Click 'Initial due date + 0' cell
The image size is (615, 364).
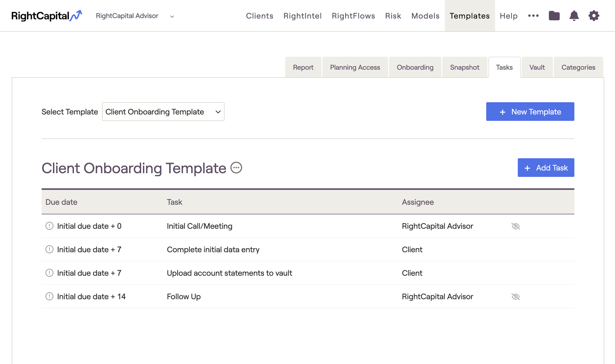pyautogui.click(x=89, y=226)
